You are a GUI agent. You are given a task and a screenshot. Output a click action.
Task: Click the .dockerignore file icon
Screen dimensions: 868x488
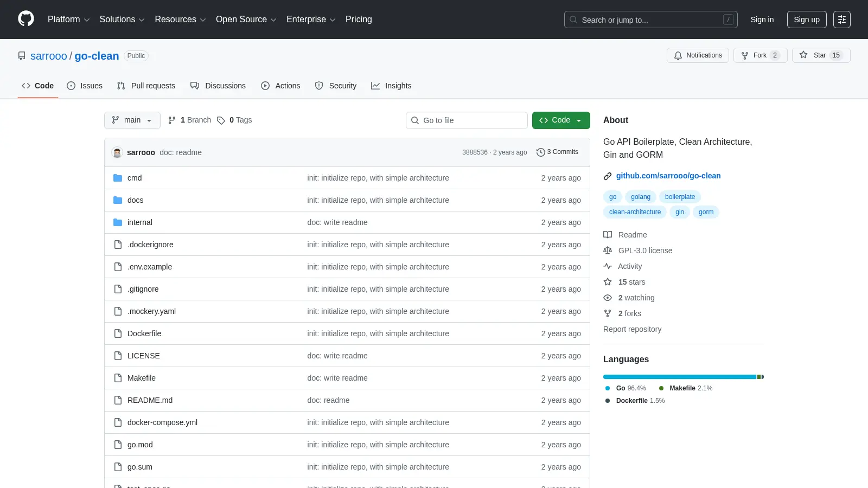click(x=118, y=245)
